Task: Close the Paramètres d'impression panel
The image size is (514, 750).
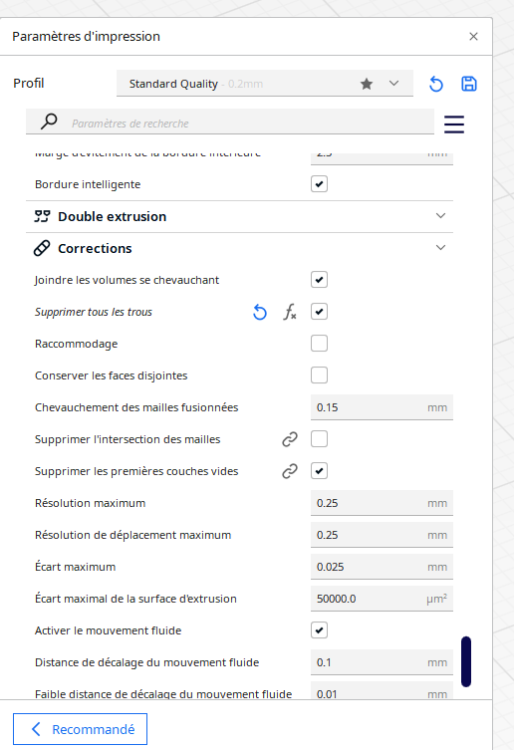Action: 473,36
